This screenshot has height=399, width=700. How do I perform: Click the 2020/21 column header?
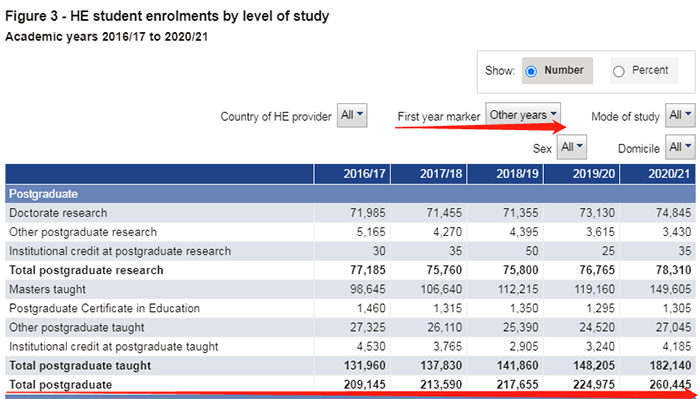coord(658,174)
